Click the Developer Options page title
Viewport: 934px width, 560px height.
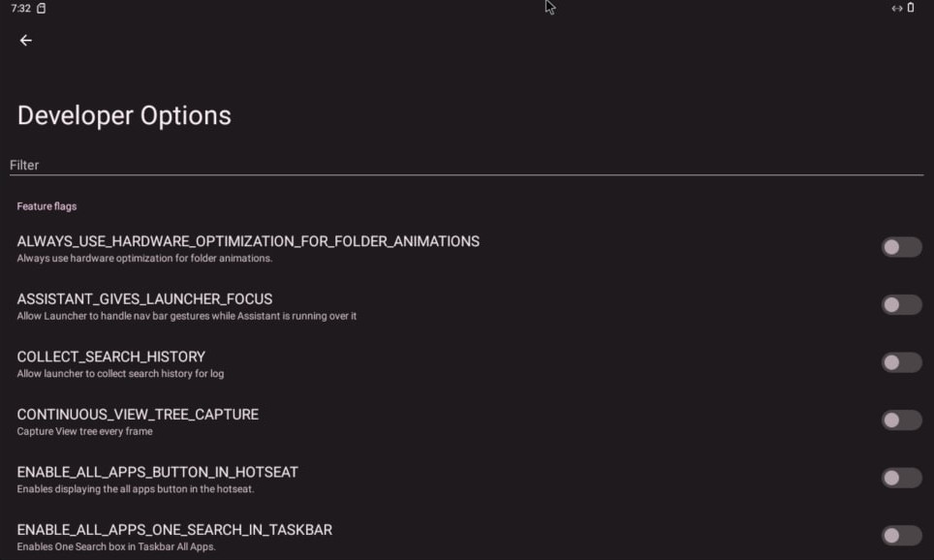coord(124,115)
